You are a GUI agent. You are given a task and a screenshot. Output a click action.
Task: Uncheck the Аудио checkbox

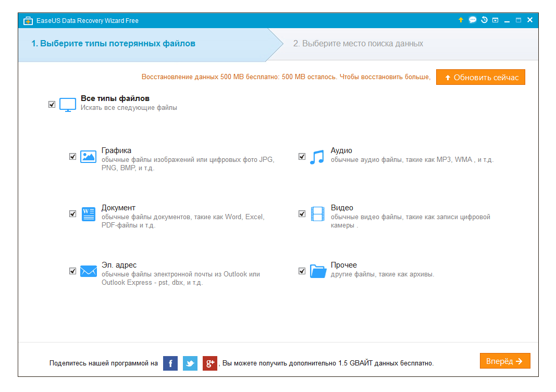[302, 156]
